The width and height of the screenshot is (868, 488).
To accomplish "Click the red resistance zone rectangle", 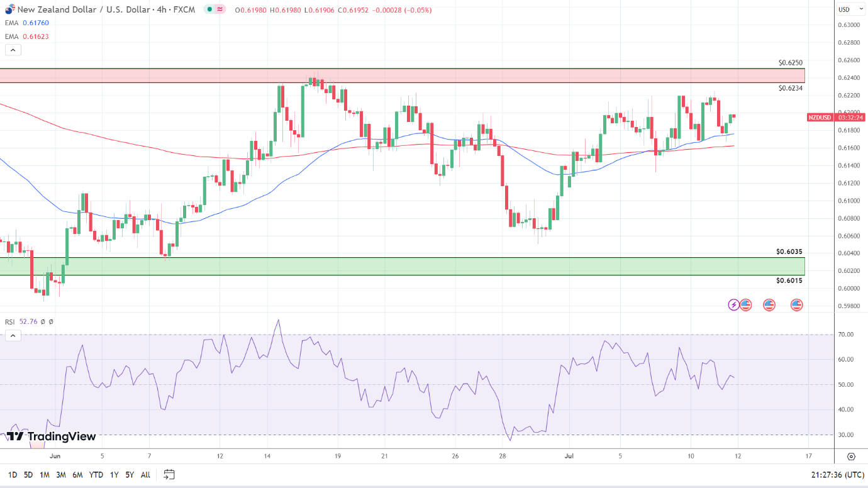I will point(403,75).
